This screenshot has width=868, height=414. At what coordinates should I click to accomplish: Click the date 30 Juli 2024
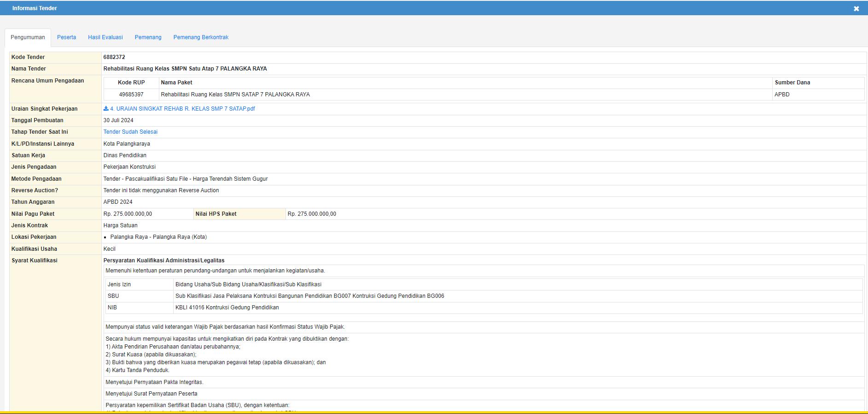(118, 120)
